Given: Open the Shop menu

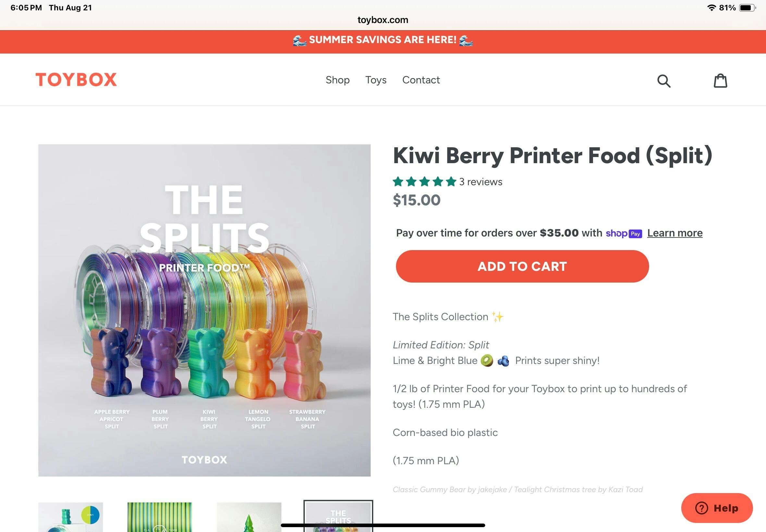Looking at the screenshot, I should pyautogui.click(x=338, y=80).
